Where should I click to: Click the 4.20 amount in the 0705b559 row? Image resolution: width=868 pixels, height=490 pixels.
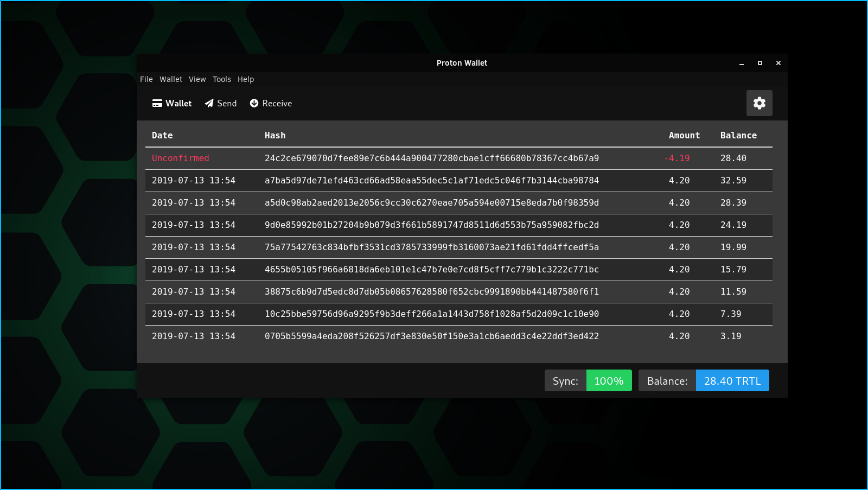click(x=679, y=336)
